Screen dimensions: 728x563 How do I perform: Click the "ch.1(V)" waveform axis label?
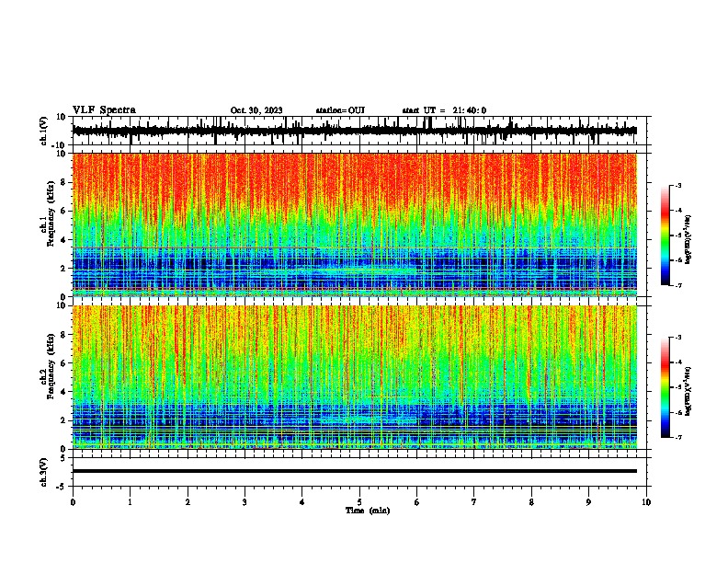click(x=44, y=131)
